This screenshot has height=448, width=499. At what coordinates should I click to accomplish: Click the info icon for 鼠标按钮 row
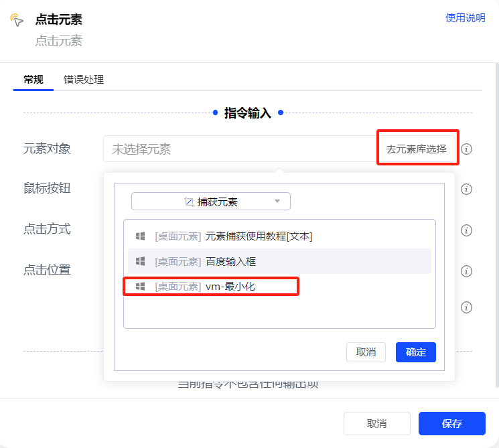(x=467, y=190)
